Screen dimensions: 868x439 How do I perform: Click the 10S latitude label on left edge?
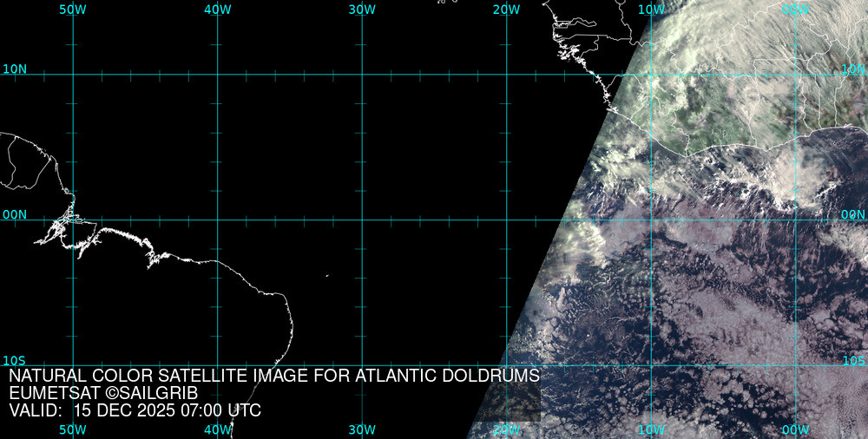pos(15,360)
